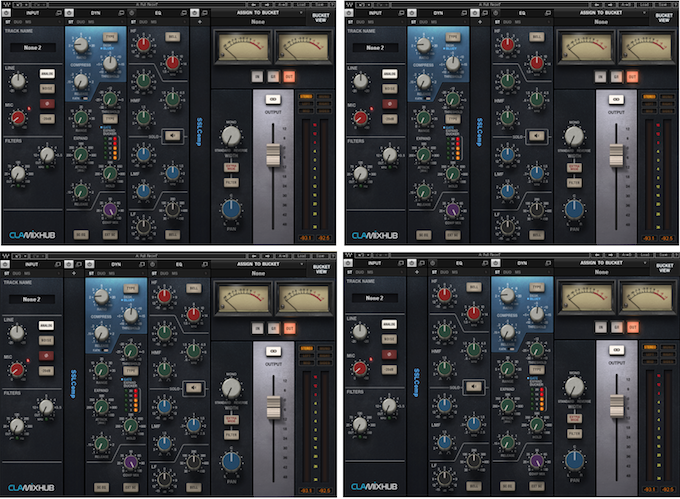Viewport: 680px width, 499px height.
Task: Toggle EQ section power in bottom-right window
Action: (x=433, y=263)
